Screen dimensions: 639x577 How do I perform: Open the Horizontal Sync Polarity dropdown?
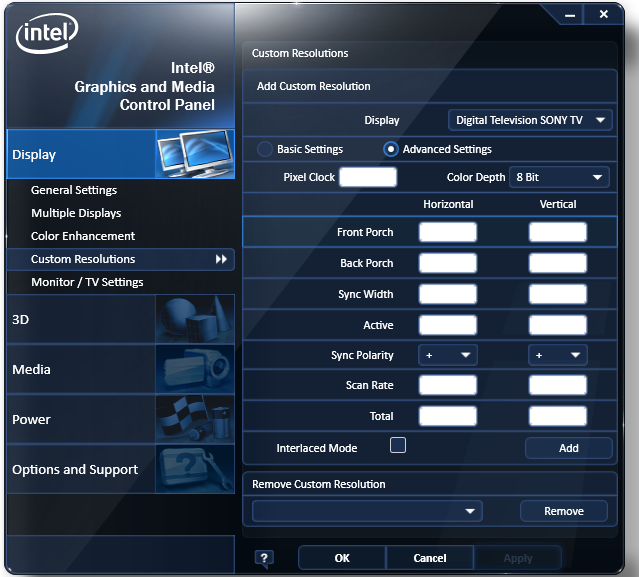point(447,355)
